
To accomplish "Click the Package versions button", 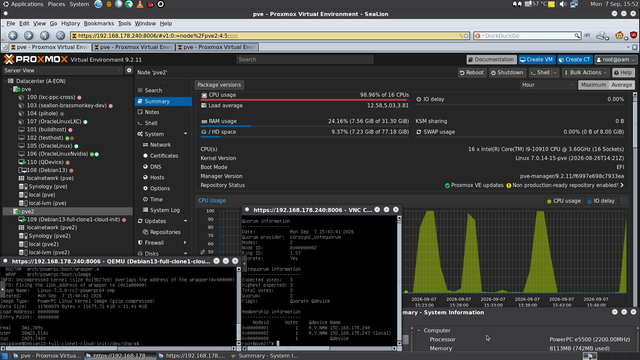I will pyautogui.click(x=219, y=85).
